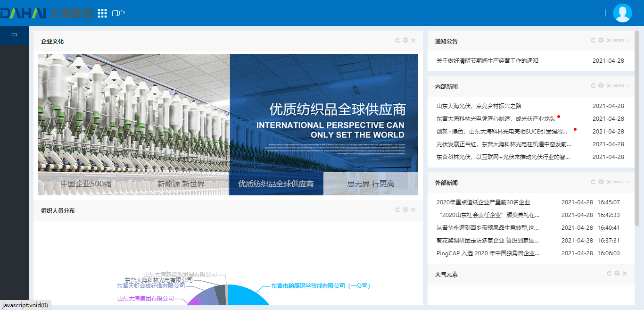The image size is (644, 310).
Task: Open news starting with PingCAP 入选
Action: [488, 253]
